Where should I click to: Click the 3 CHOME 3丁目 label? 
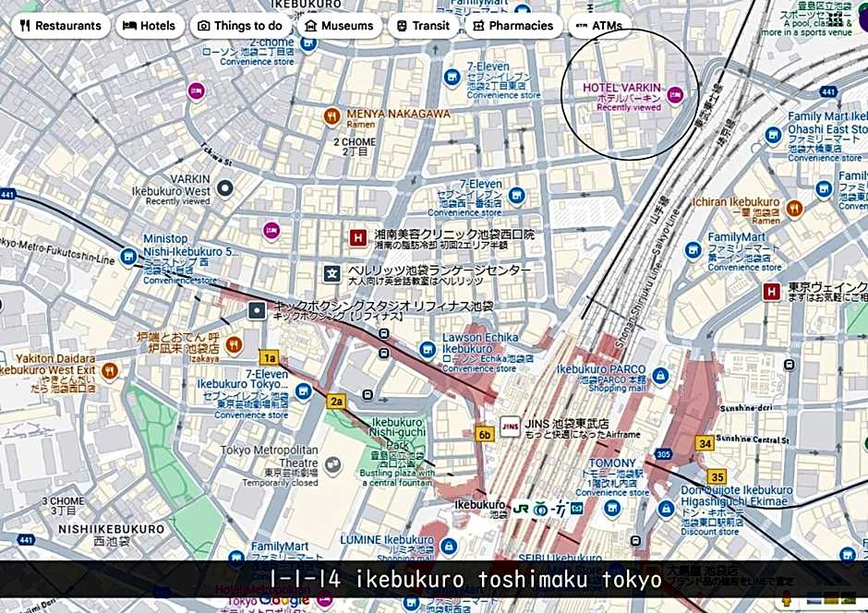pyautogui.click(x=64, y=506)
